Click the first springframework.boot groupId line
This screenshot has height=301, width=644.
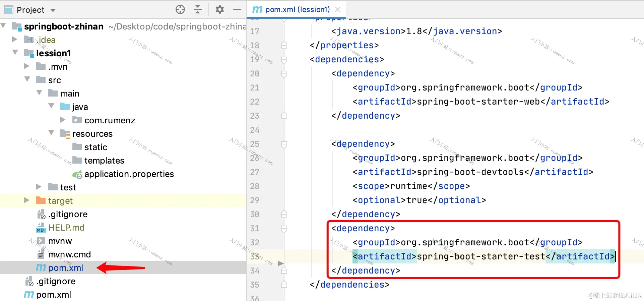467,87
